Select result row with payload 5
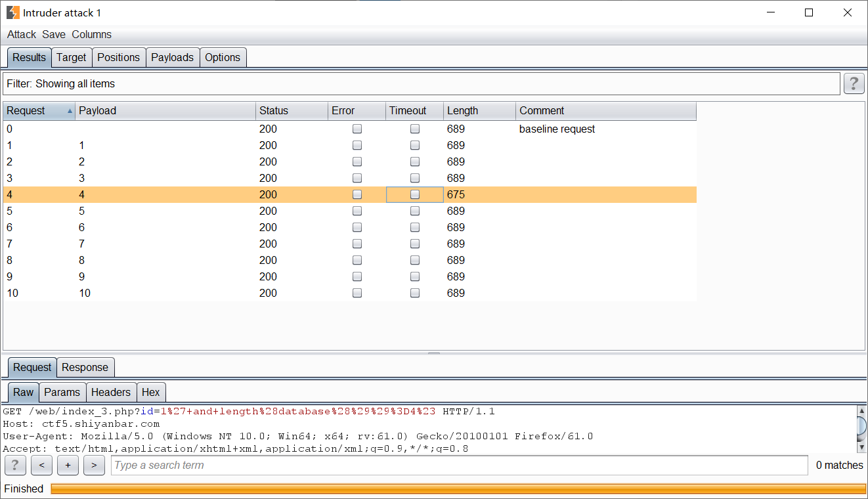The image size is (868, 499). [350, 211]
